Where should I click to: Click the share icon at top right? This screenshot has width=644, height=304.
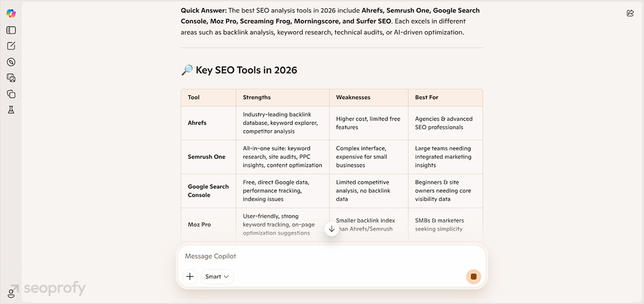click(x=630, y=13)
